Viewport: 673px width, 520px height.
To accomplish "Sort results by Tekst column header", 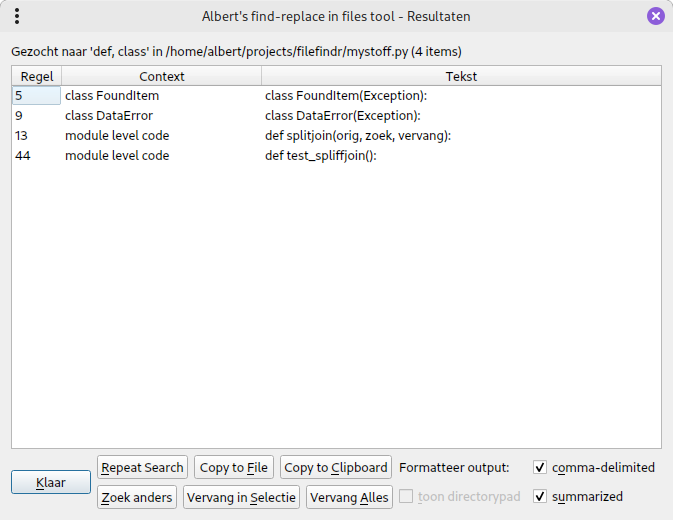I will (x=461, y=76).
